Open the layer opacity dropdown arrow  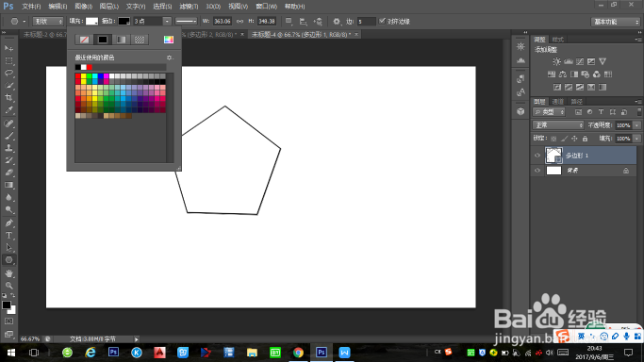tap(637, 125)
